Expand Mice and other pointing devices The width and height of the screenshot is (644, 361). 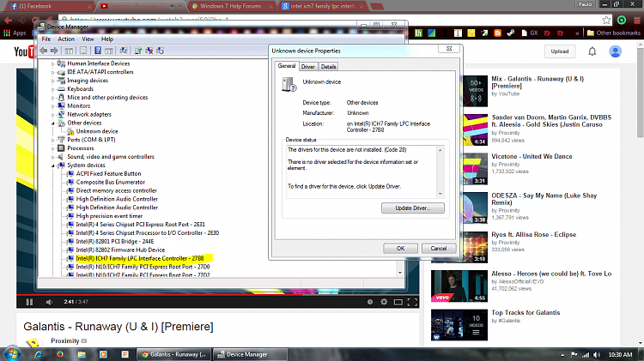(x=52, y=98)
